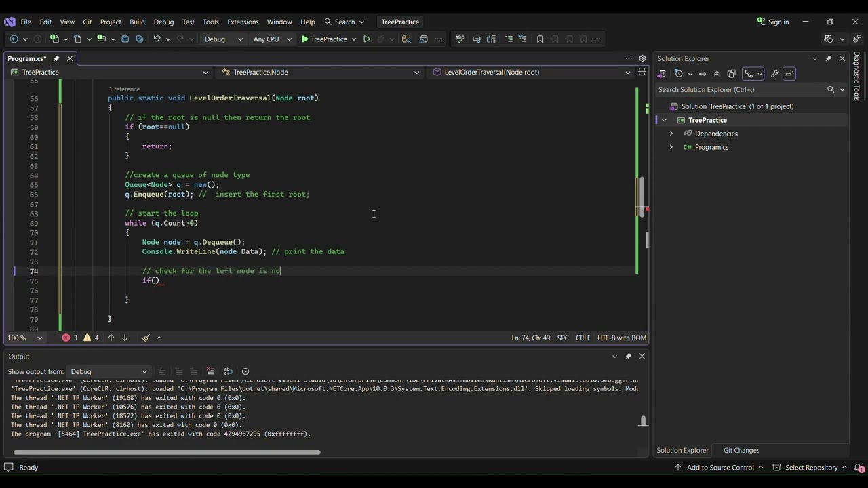Click the Output horizontal scrollbar thumb
This screenshot has height=488, width=868.
pyautogui.click(x=167, y=452)
